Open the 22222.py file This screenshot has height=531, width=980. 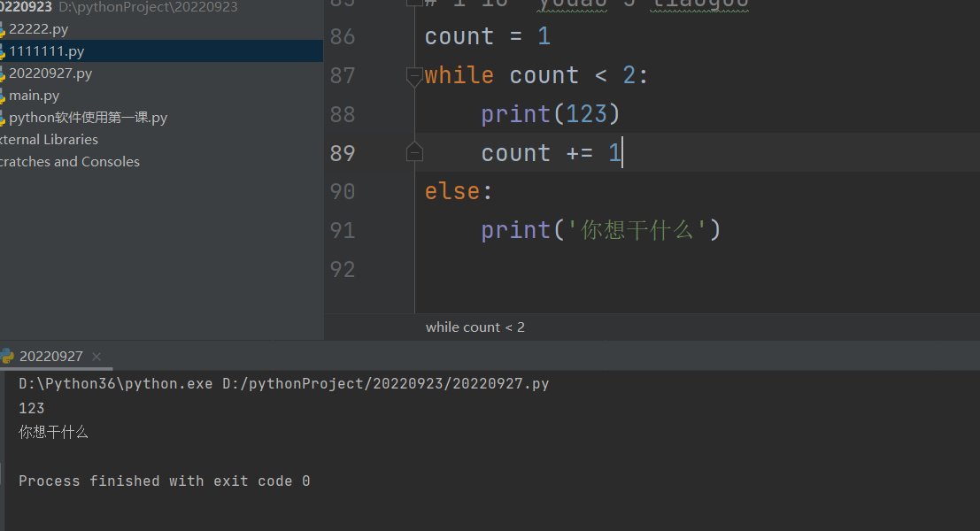(38, 28)
